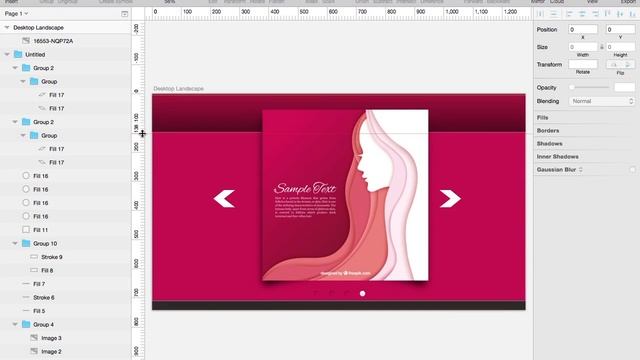Click the Align Right icon
Image resolution: width=640 pixels, height=360 pixels.
596,14
